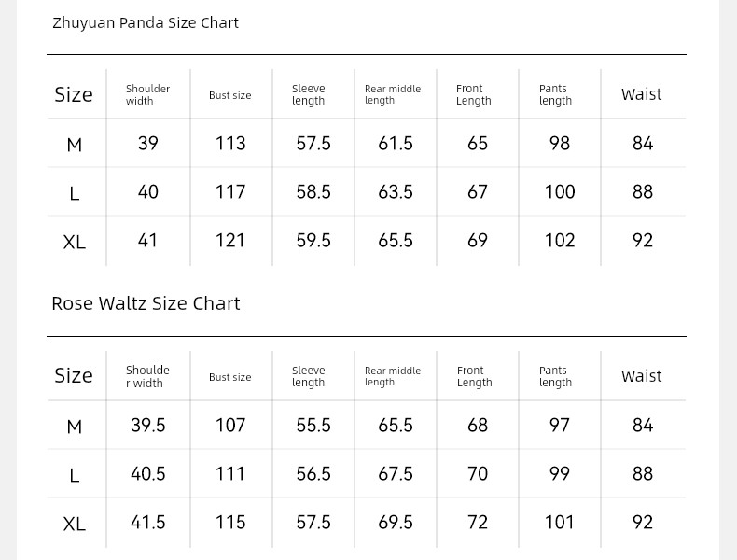Click the Rose Waltz Size Chart title
737x560 pixels.
click(146, 303)
